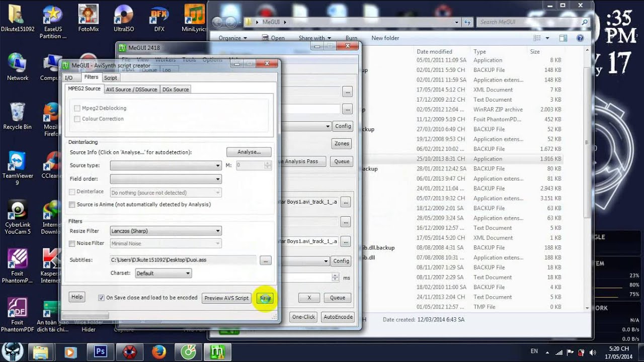Open the Charset Default dropdown
This screenshot has height=362, width=644.
coord(164,274)
